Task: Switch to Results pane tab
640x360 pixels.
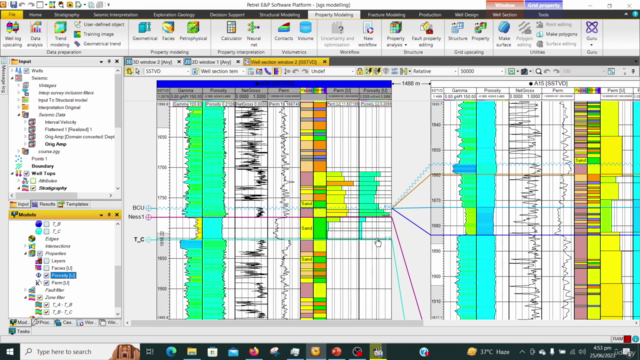Action: click(44, 204)
